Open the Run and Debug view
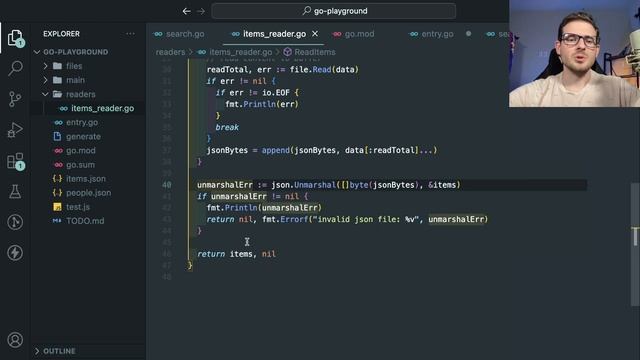This screenshot has width=640, height=360. click(x=15, y=130)
